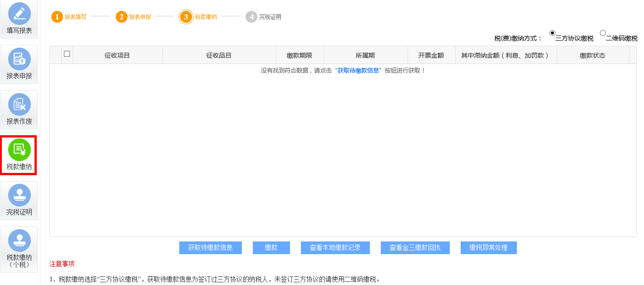
Task: Go to step 3 税款缴纳
Action: [x=198, y=17]
